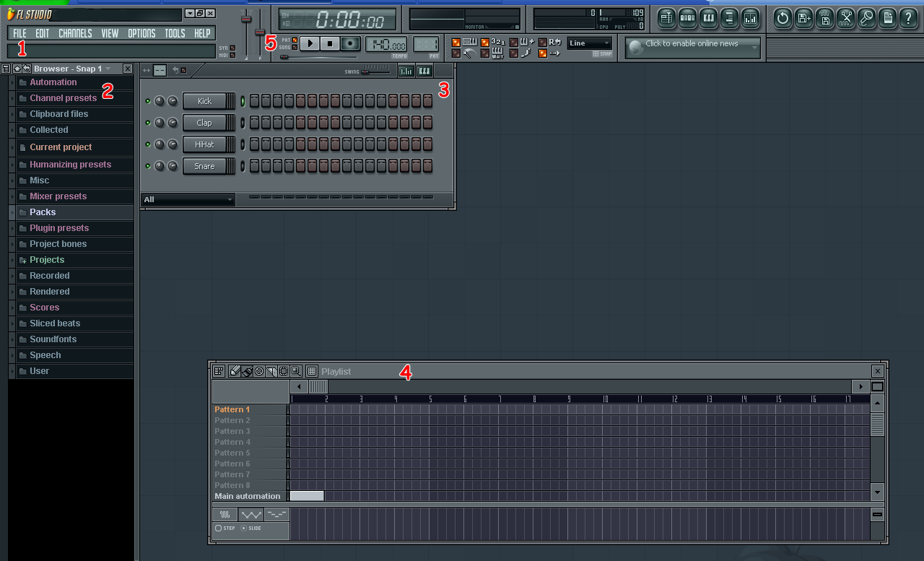Toggle the browser panel toolbar icon

pos(729,17)
